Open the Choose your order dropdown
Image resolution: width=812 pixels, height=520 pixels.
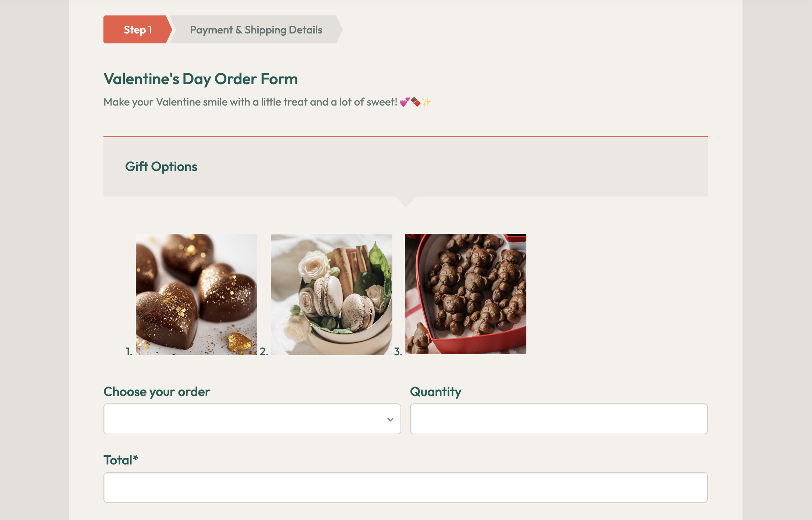click(x=252, y=419)
